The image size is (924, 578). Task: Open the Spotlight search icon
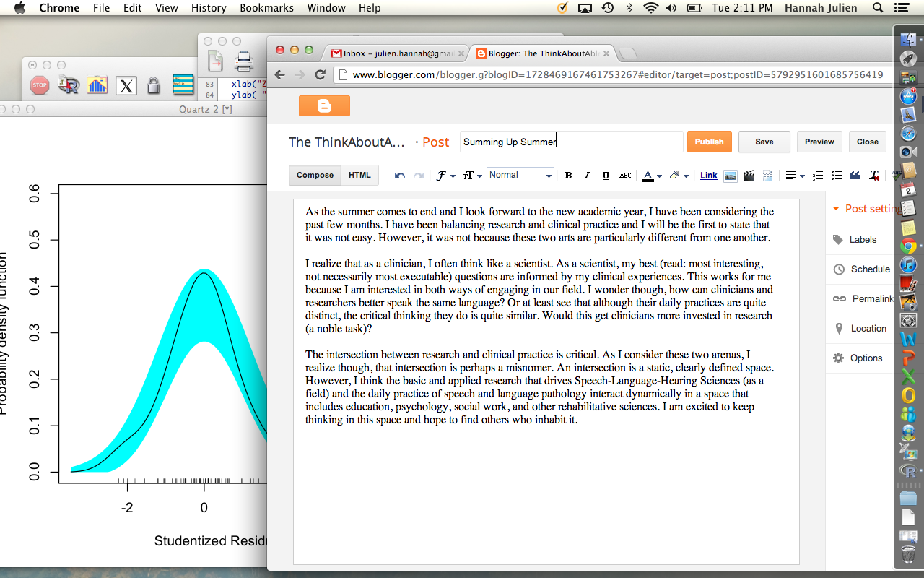pos(878,8)
